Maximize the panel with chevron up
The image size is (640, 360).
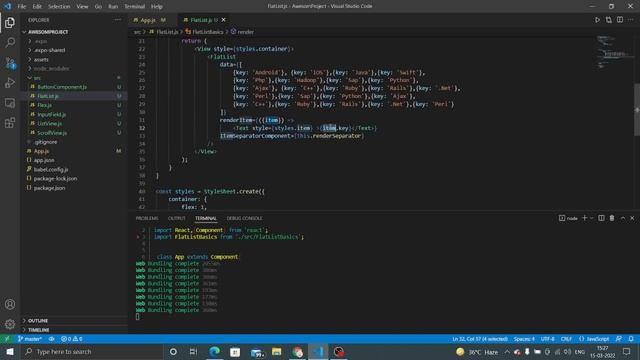click(622, 218)
